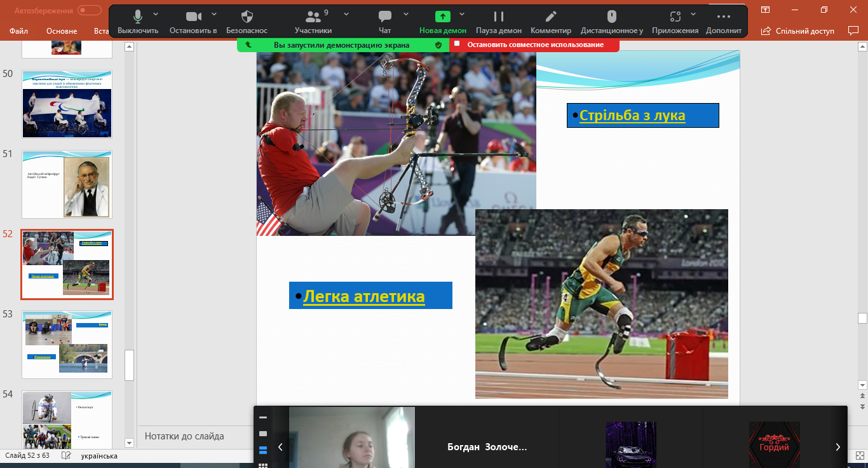Open Дополнительно three-dots menu

click(724, 17)
